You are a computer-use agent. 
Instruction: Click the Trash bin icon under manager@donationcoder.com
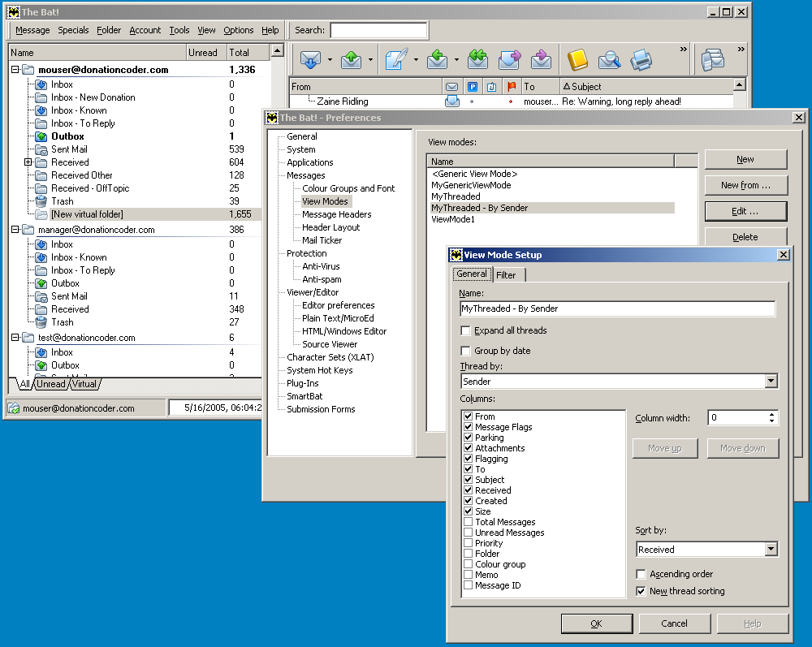[x=41, y=322]
